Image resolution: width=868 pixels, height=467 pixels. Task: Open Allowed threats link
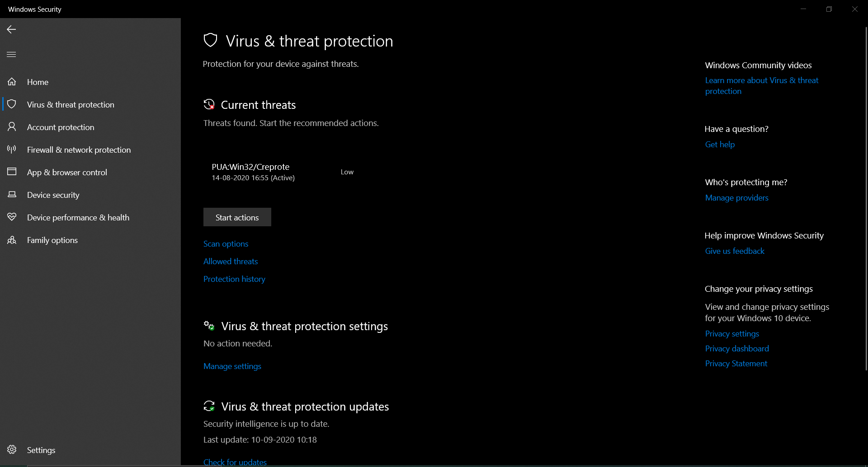coord(231,262)
